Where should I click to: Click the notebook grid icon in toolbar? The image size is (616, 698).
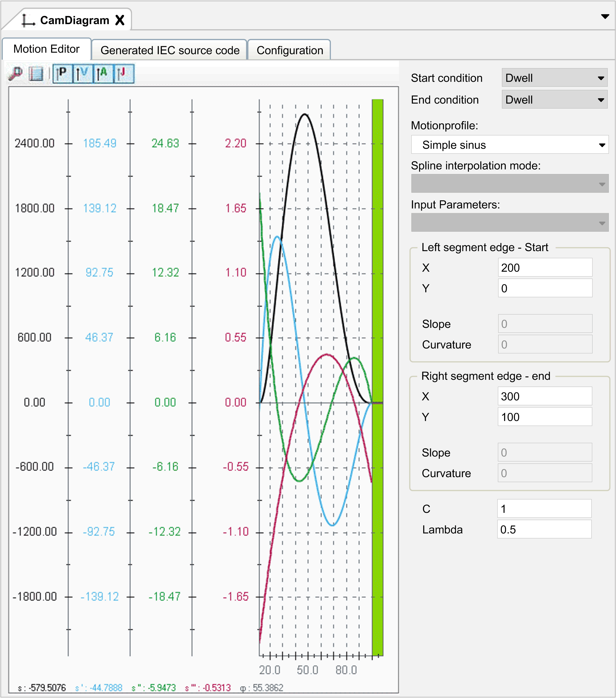point(36,74)
